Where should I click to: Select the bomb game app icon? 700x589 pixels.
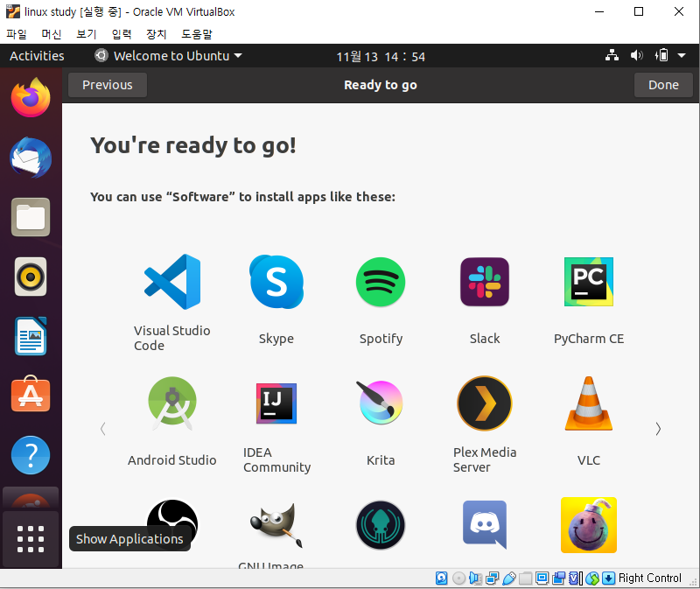588,525
